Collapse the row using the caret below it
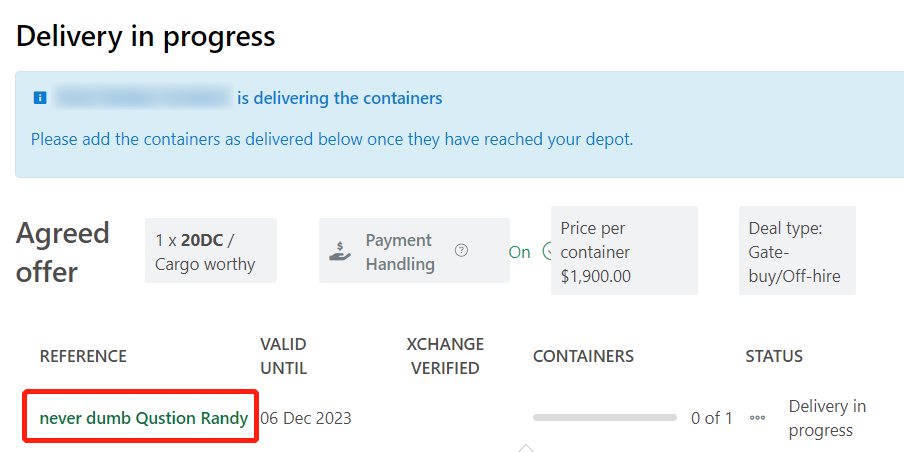Screen dimensions: 904x452 [x=526, y=447]
